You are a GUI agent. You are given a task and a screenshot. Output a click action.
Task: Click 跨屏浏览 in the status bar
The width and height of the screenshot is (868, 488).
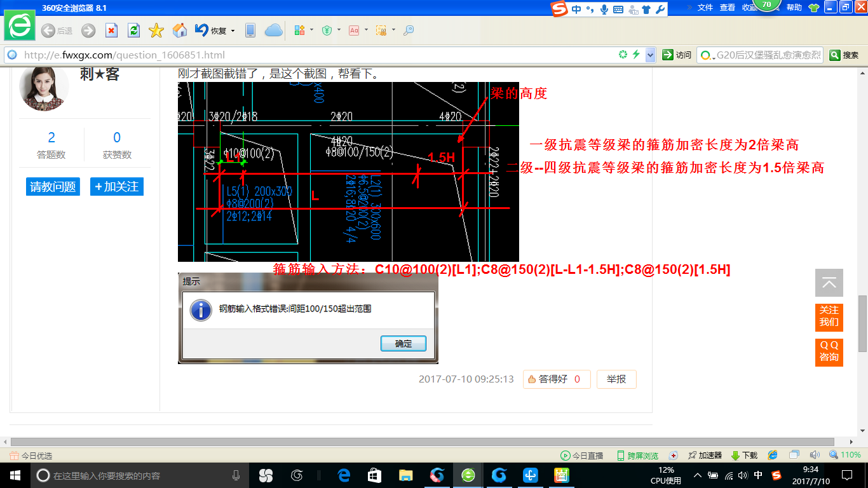pos(637,456)
